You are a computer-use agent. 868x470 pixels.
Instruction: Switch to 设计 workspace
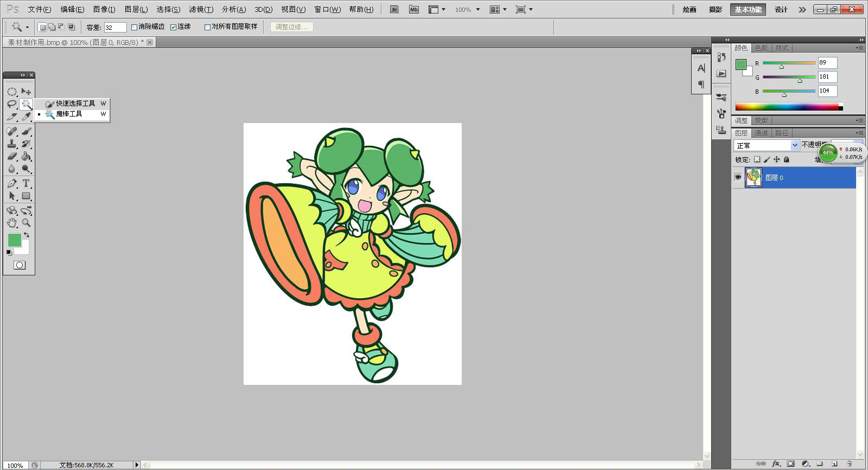(x=781, y=9)
